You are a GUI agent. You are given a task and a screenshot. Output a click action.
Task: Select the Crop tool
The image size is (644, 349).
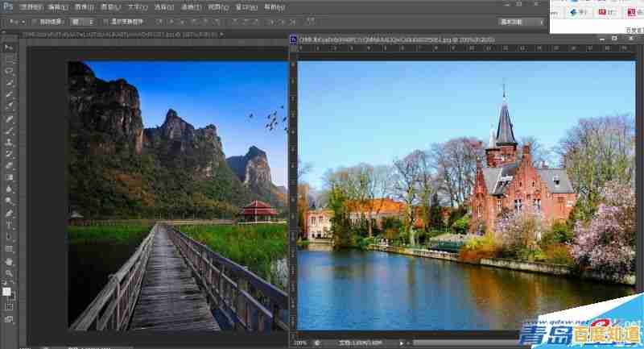click(x=10, y=93)
